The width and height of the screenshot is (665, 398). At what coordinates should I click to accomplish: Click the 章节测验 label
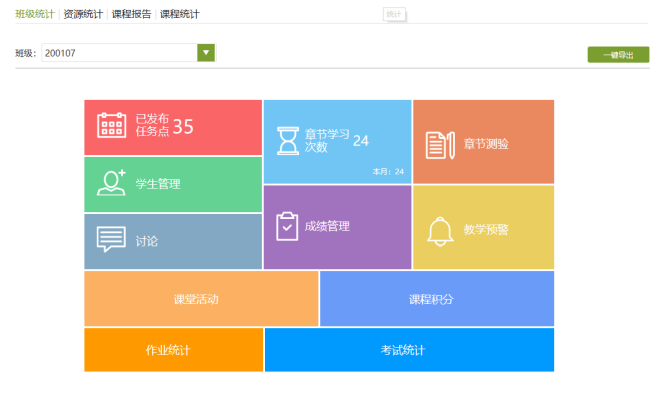(486, 144)
